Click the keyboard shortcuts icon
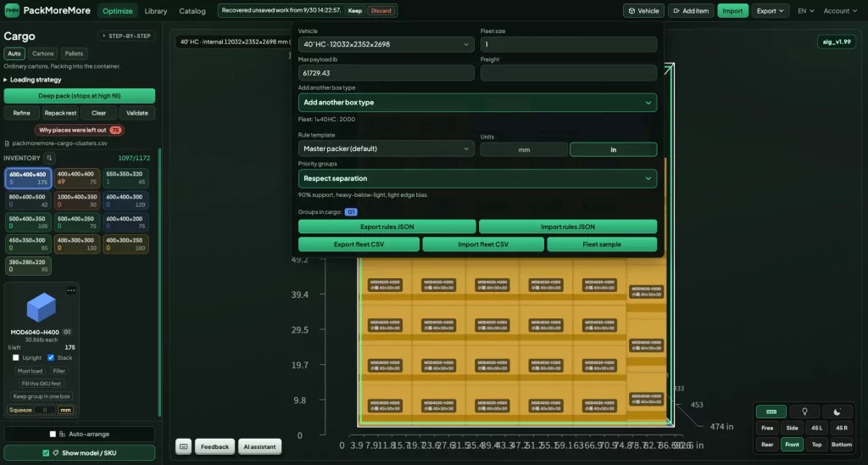The height and width of the screenshot is (465, 868). [184, 446]
